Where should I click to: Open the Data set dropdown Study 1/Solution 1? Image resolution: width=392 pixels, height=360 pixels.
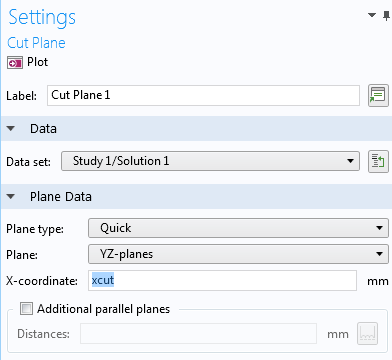click(210, 161)
